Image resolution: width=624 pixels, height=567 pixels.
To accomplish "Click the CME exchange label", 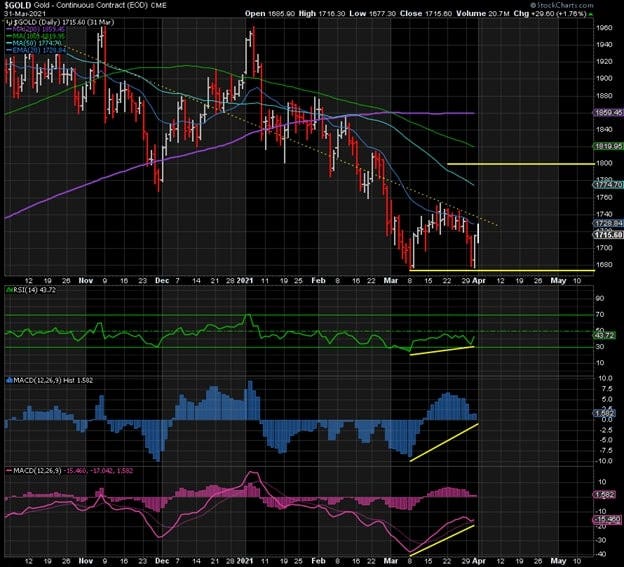I will [x=158, y=6].
